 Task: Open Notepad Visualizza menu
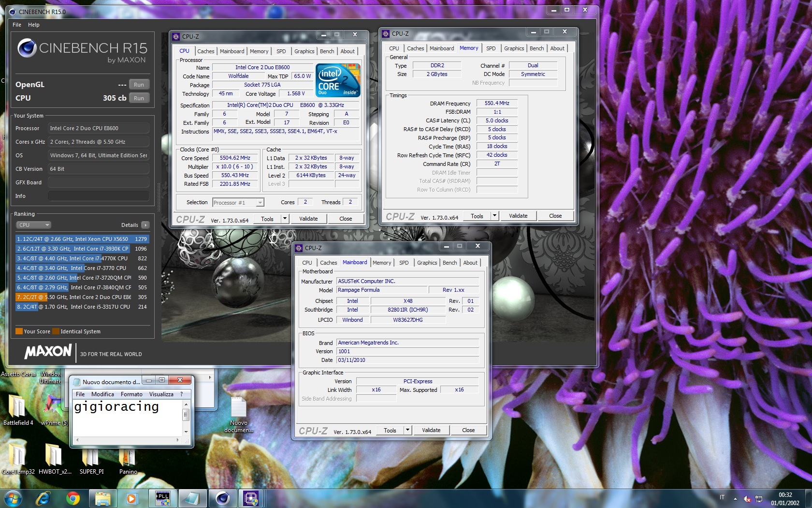161,394
